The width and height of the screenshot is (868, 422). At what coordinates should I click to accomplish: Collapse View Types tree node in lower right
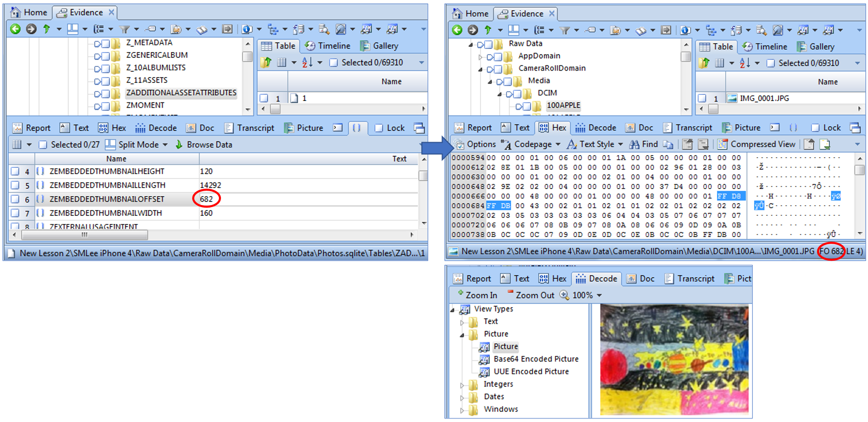click(x=453, y=310)
